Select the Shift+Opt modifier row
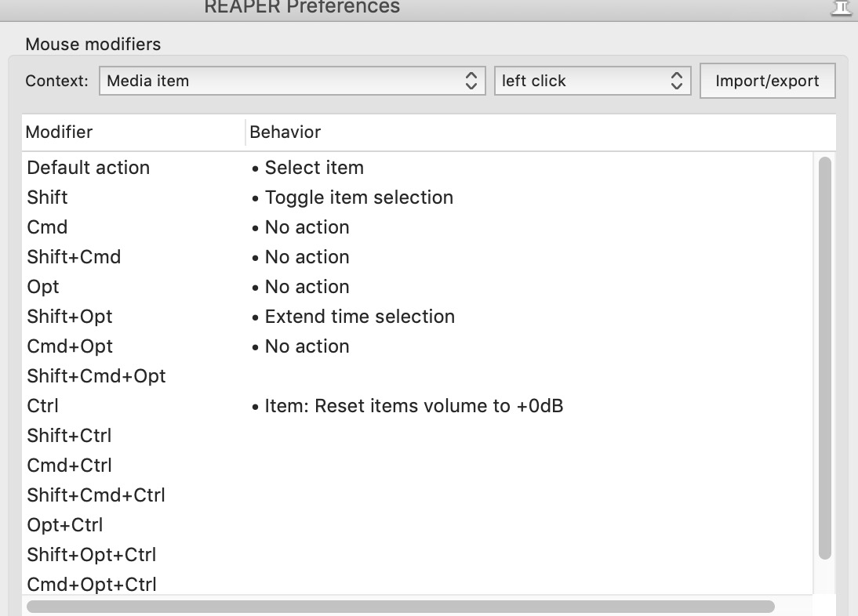The height and width of the screenshot is (616, 858). 70,317
